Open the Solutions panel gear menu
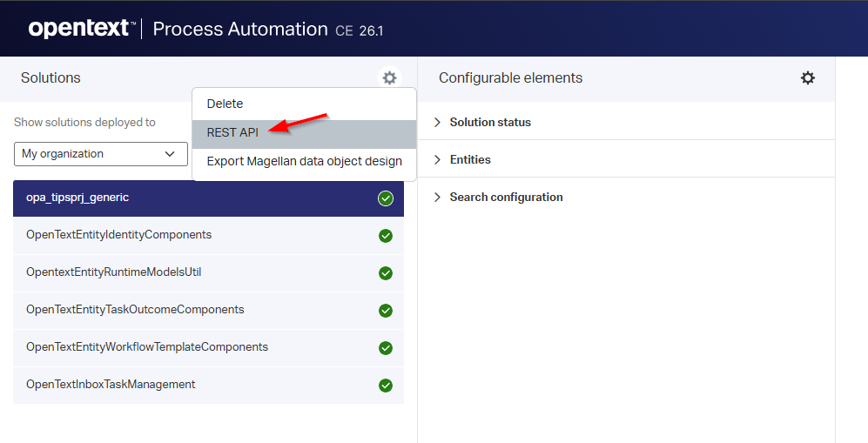Screen dimensions: 868x443 point(390,78)
